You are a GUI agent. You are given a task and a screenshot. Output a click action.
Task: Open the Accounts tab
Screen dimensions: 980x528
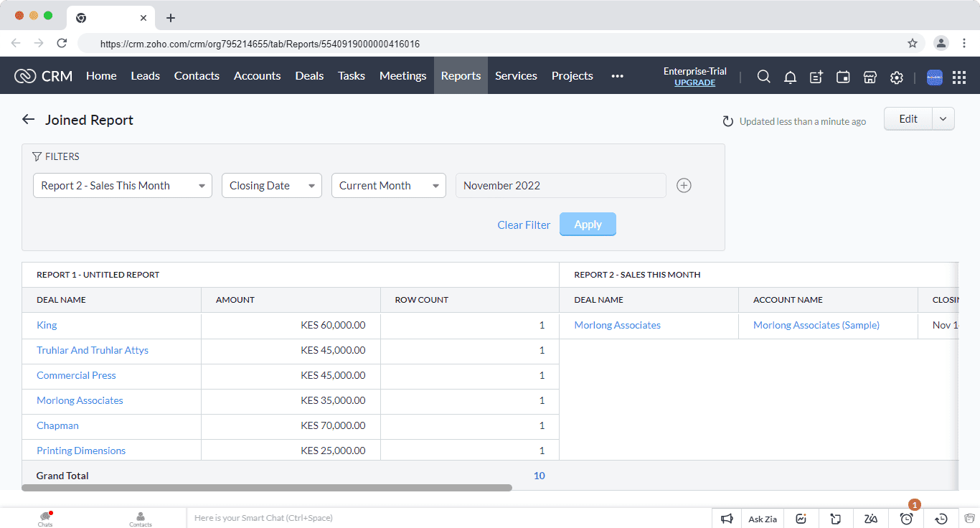coord(257,76)
